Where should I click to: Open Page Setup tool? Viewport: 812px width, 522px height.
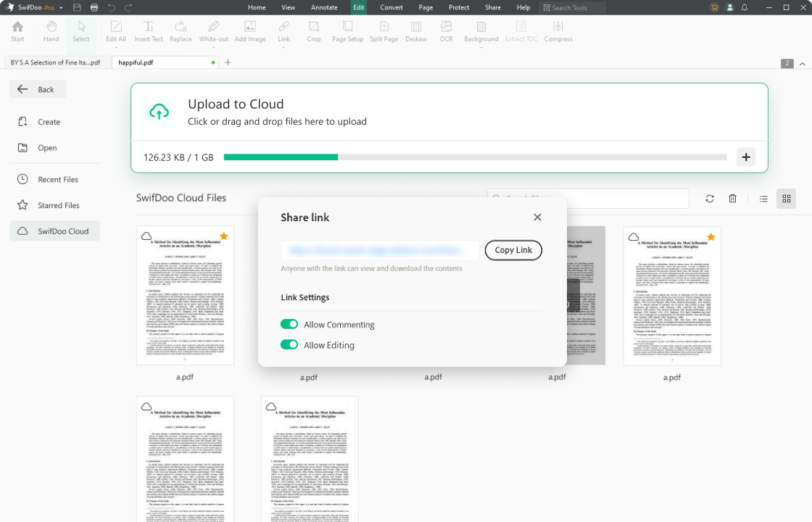347,32
